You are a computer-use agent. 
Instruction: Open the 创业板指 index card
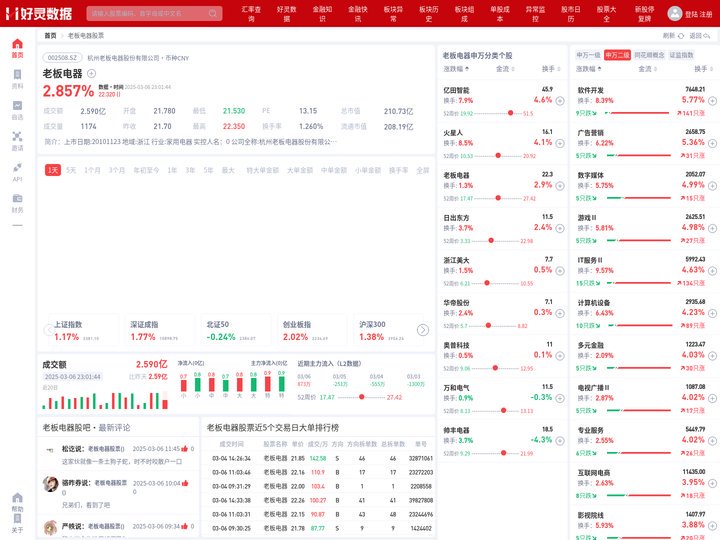coord(313,330)
